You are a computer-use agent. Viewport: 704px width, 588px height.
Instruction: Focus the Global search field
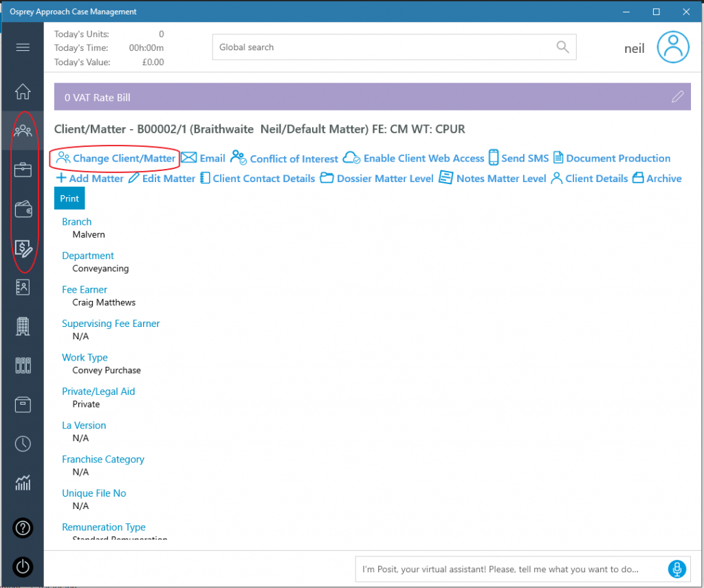(x=394, y=47)
